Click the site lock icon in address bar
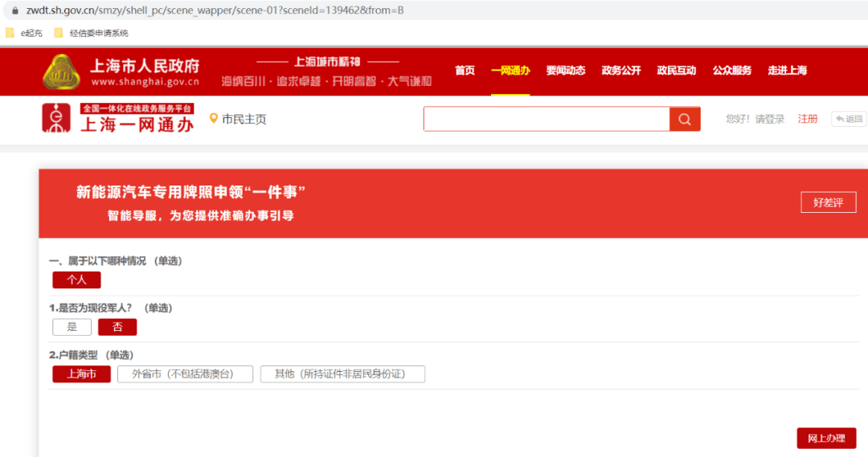Viewport: 868px width, 457px height. (15, 10)
